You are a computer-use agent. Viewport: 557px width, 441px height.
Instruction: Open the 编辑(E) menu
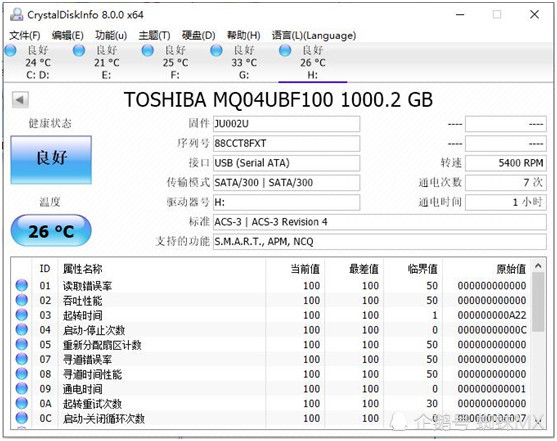67,35
